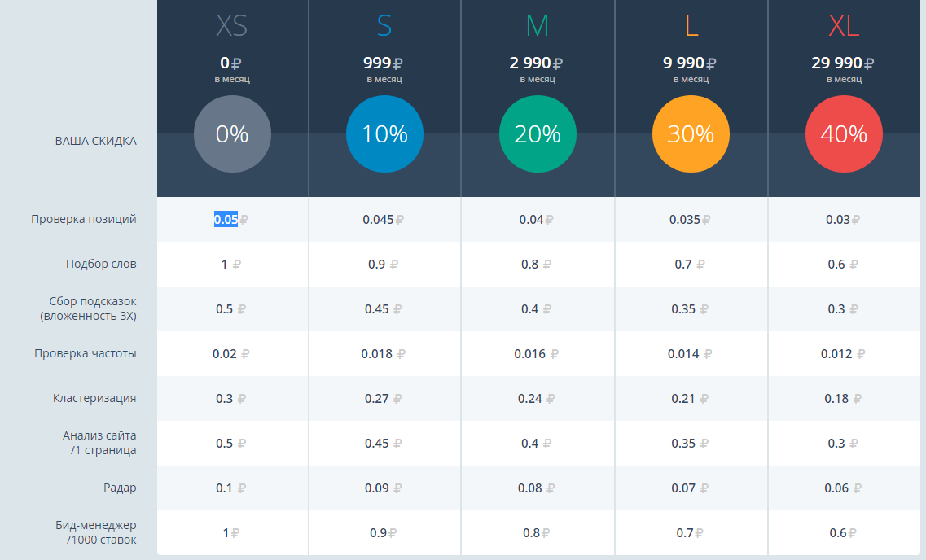The width and height of the screenshot is (926, 560).
Task: Click the 'ВАША СКИДКА' label
Action: click(96, 141)
